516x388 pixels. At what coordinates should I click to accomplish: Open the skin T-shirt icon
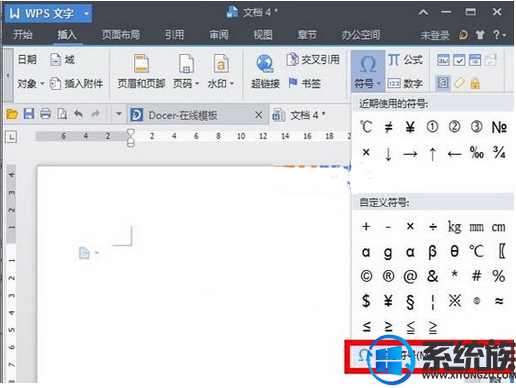[480, 35]
